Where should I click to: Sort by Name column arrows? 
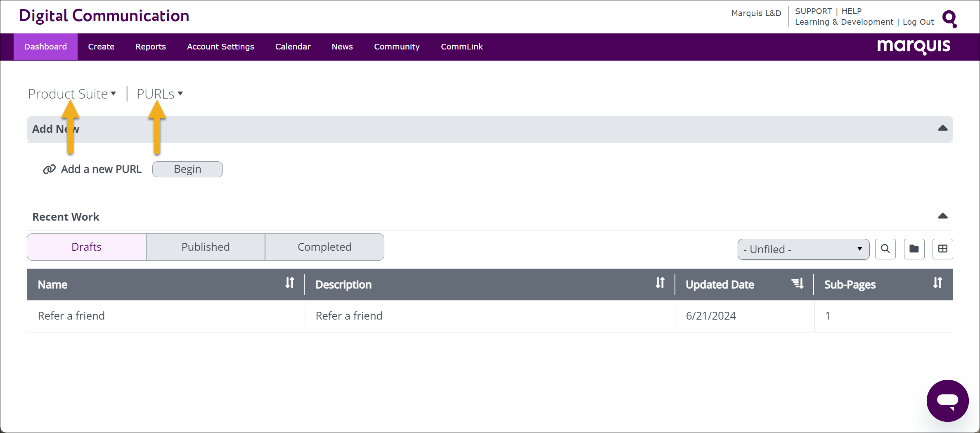point(290,283)
